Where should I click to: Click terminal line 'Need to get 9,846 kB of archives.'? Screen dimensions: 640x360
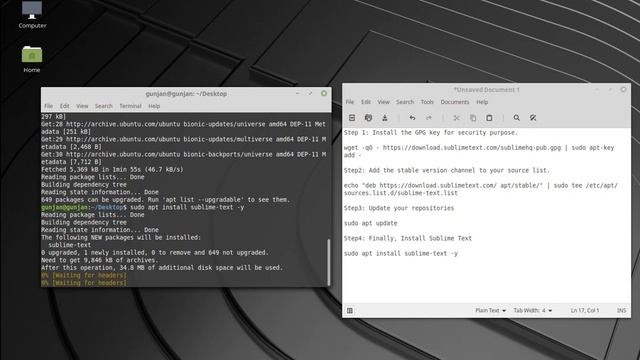(x=100, y=260)
